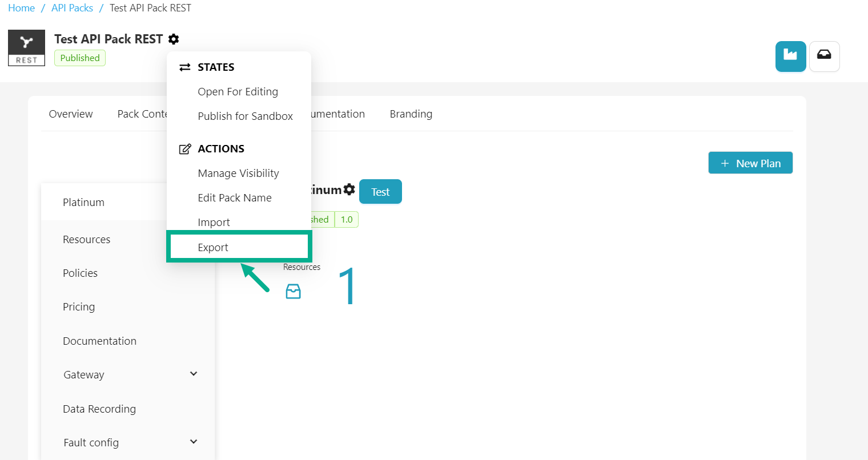Click the New Plan button

point(750,163)
